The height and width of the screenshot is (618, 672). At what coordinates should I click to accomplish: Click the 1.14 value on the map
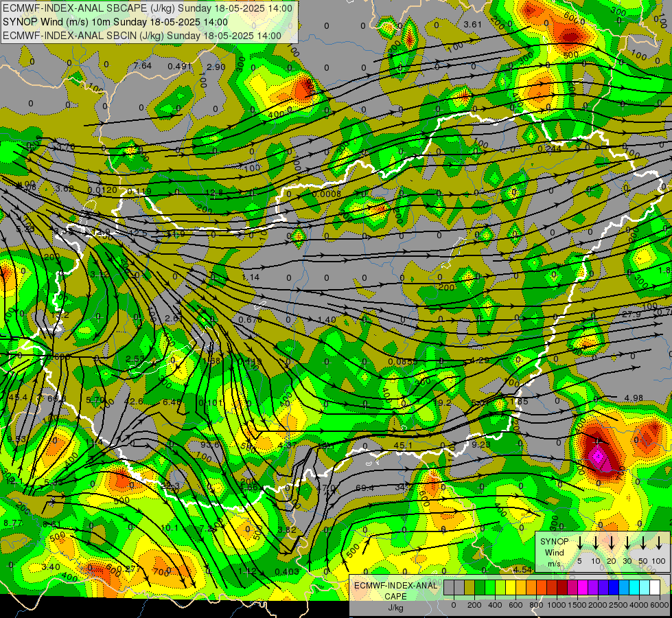click(x=251, y=277)
